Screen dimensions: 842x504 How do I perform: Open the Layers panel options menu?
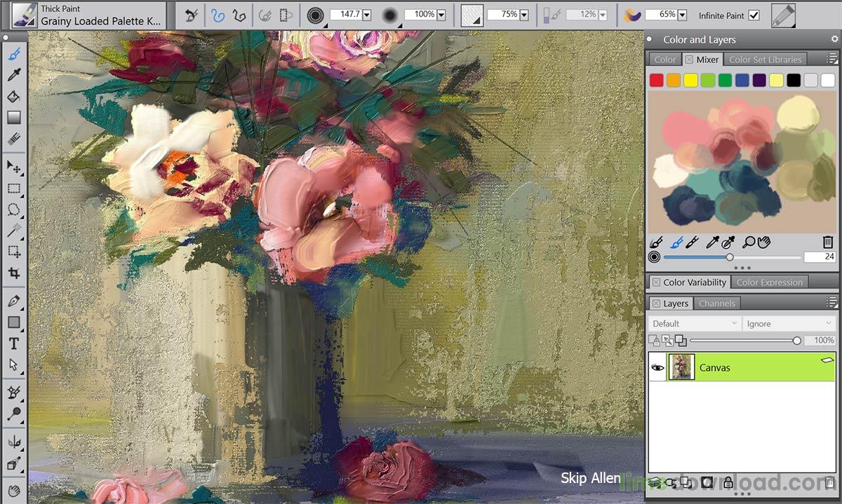pos(832,301)
